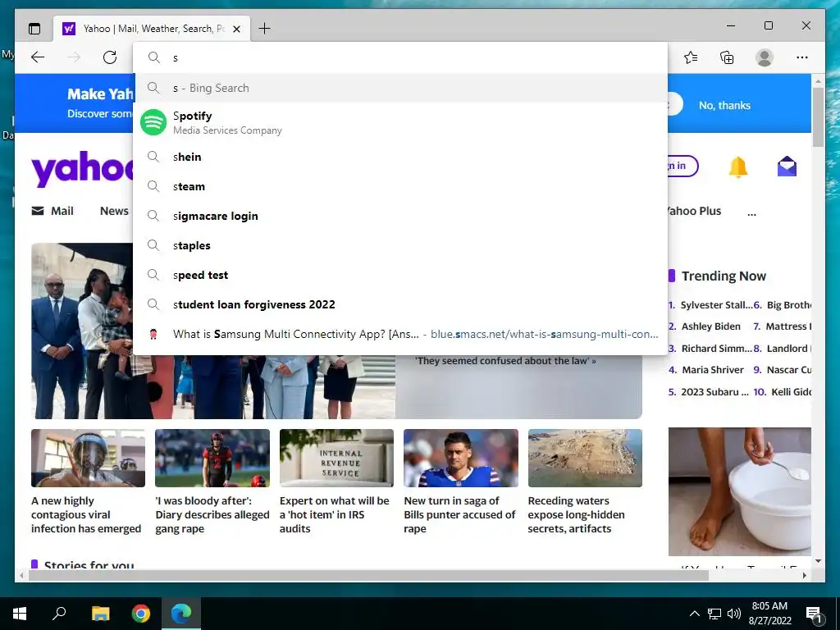Click Microsoft Edge taskbar icon

(x=181, y=614)
